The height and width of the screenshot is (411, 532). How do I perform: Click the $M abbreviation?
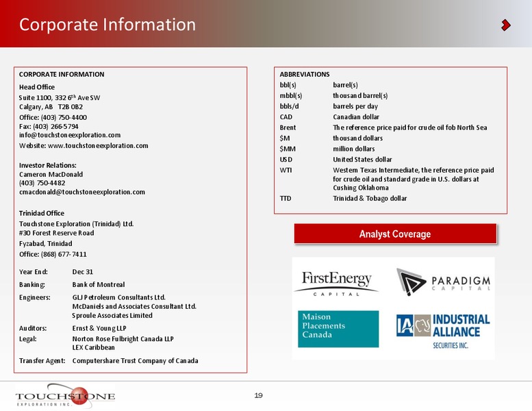coord(285,138)
